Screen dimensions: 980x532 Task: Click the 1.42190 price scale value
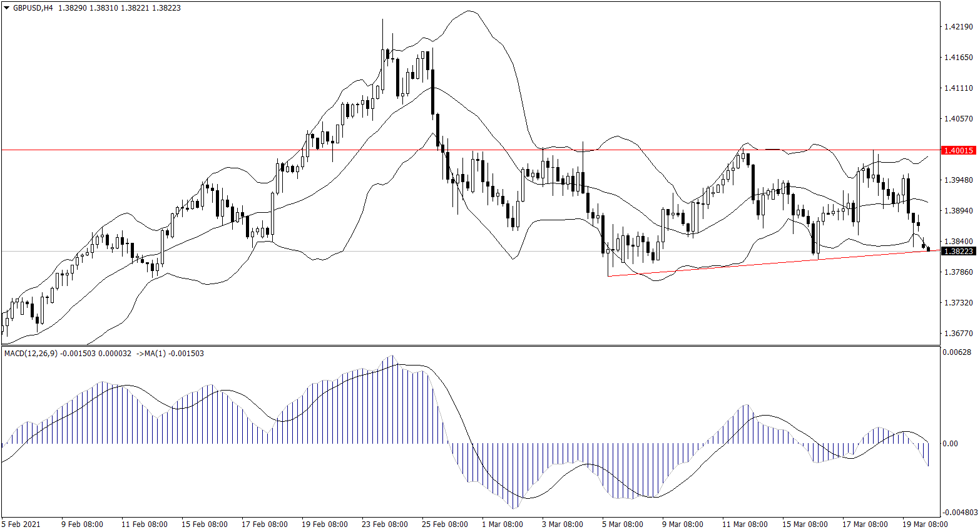(x=957, y=27)
